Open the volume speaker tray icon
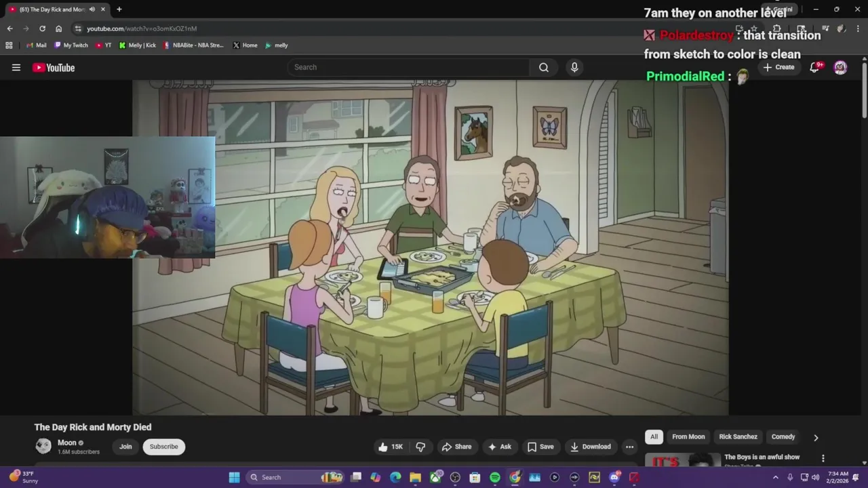Screen dimensions: 868x488 pos(816,477)
